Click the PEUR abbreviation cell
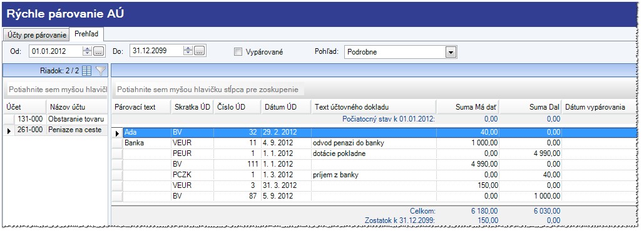This screenshot has width=644, height=233. tap(192, 153)
